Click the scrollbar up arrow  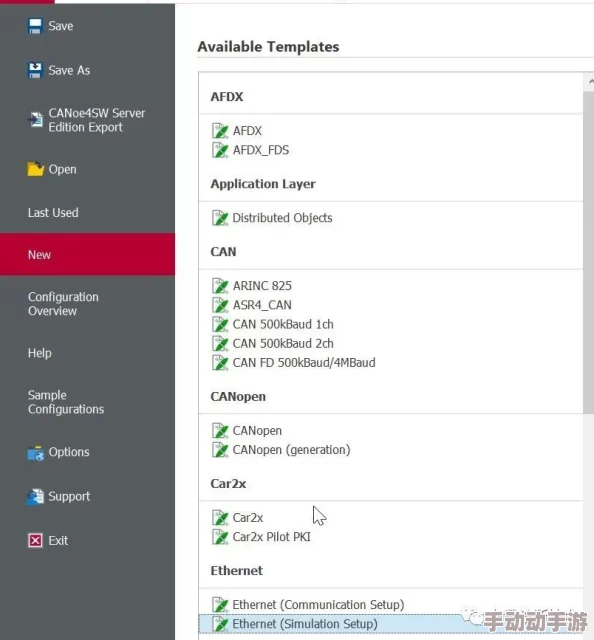[x=590, y=82]
